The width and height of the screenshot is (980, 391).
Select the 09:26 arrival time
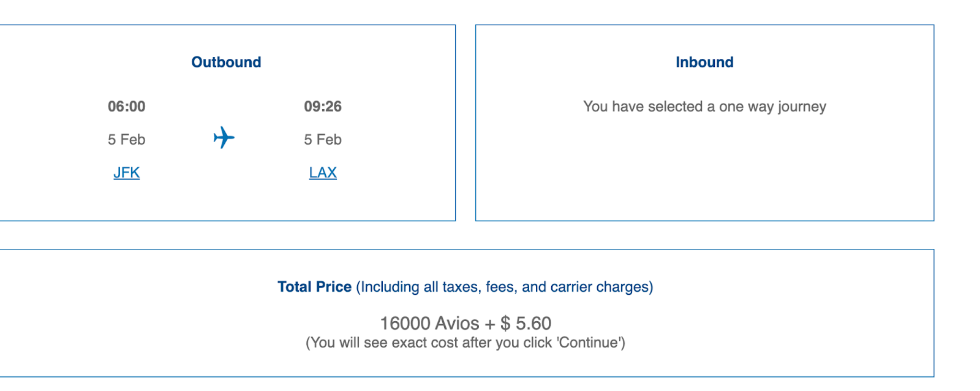(323, 107)
